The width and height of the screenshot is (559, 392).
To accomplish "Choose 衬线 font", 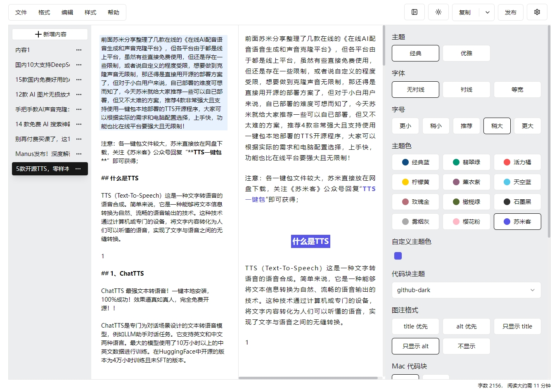I will pyautogui.click(x=467, y=90).
